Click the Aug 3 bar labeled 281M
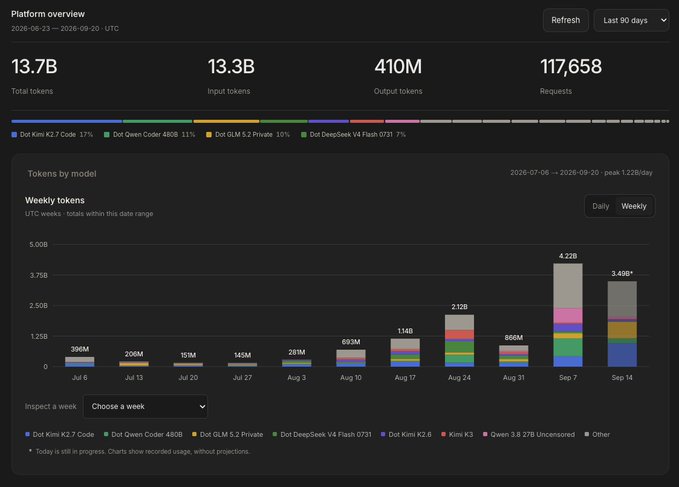The height and width of the screenshot is (487, 679). pyautogui.click(x=297, y=363)
